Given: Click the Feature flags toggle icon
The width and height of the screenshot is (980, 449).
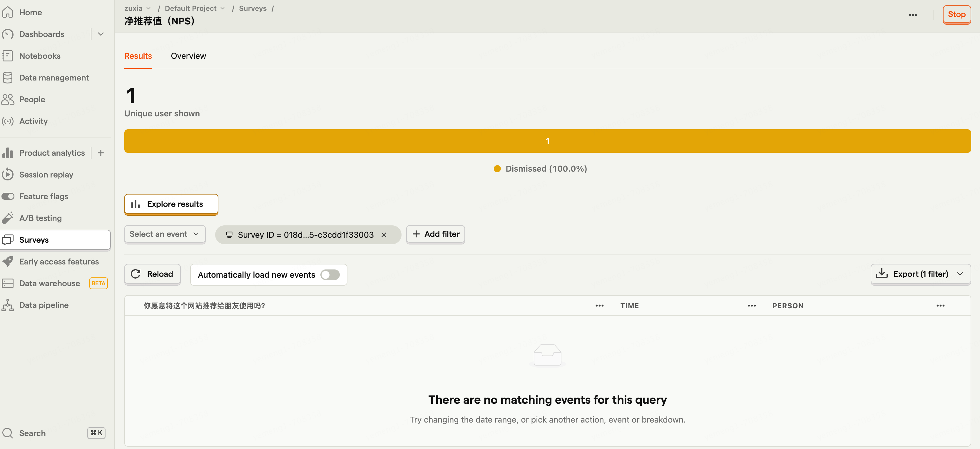Looking at the screenshot, I should pos(8,196).
